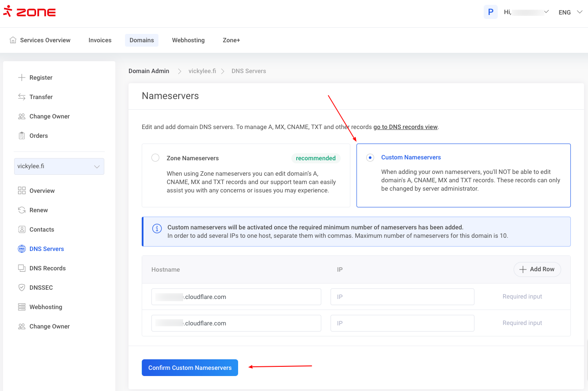Switch to the Invoices tab
This screenshot has width=588, height=391.
[x=100, y=40]
